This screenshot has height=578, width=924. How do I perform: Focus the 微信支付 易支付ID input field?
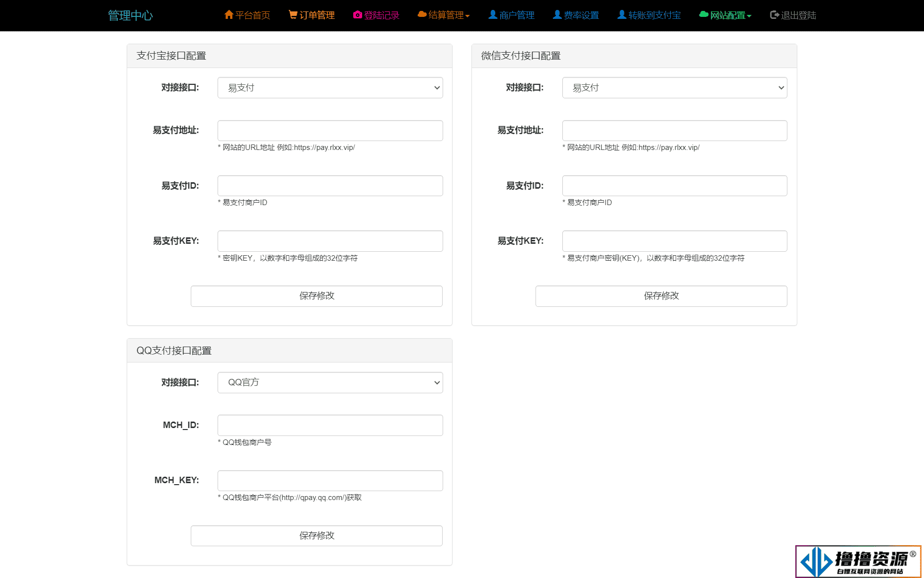675,186
